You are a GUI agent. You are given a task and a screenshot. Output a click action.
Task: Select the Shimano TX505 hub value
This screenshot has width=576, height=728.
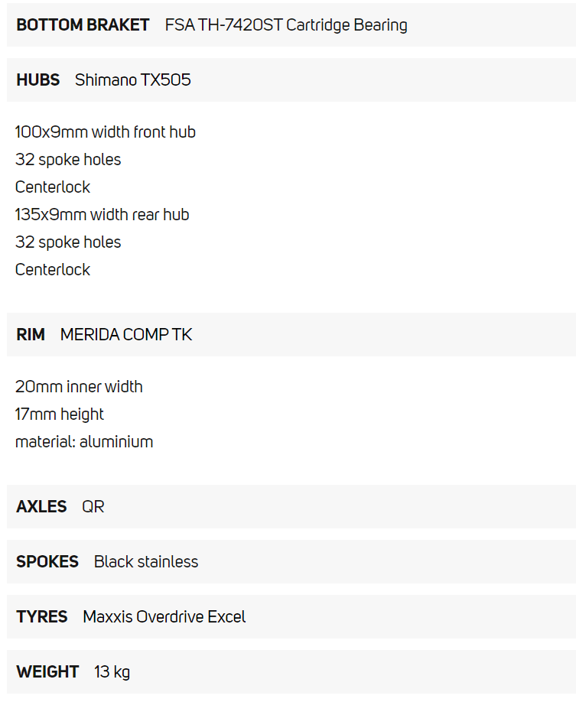pyautogui.click(x=133, y=80)
